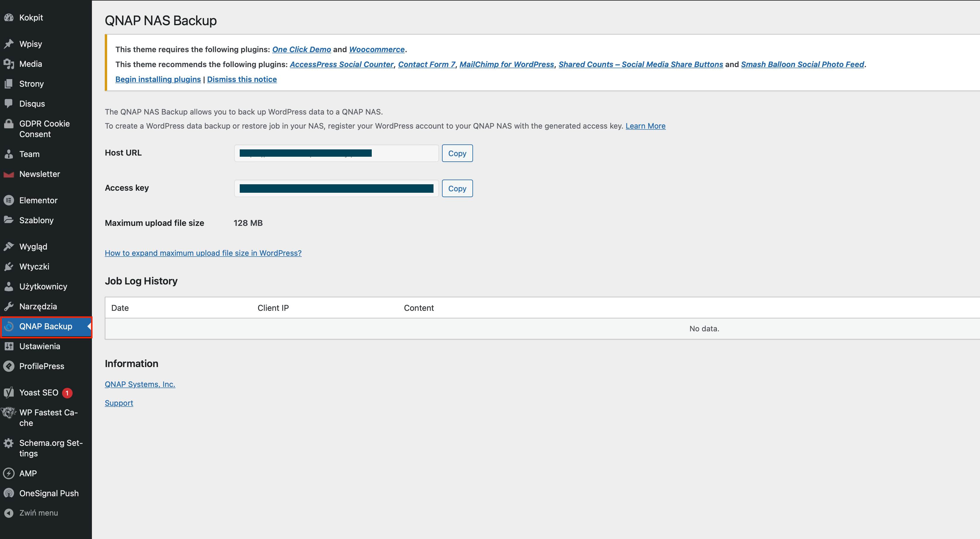The height and width of the screenshot is (539, 980).
Task: Click the Wpisy pushpin icon
Action: 9,44
